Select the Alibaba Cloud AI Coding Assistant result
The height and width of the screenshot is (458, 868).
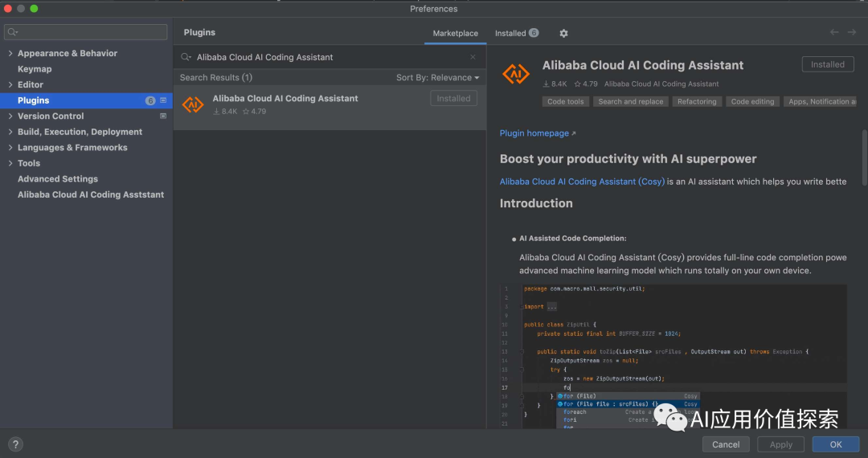[330, 108]
